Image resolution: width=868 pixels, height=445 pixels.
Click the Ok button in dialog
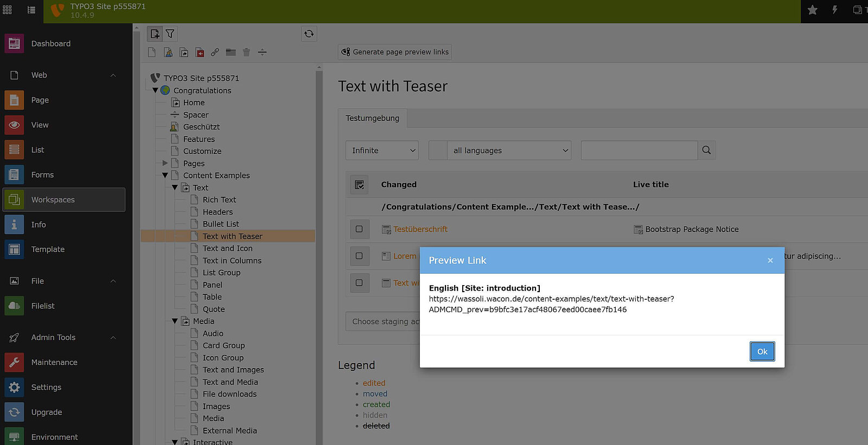tap(762, 351)
